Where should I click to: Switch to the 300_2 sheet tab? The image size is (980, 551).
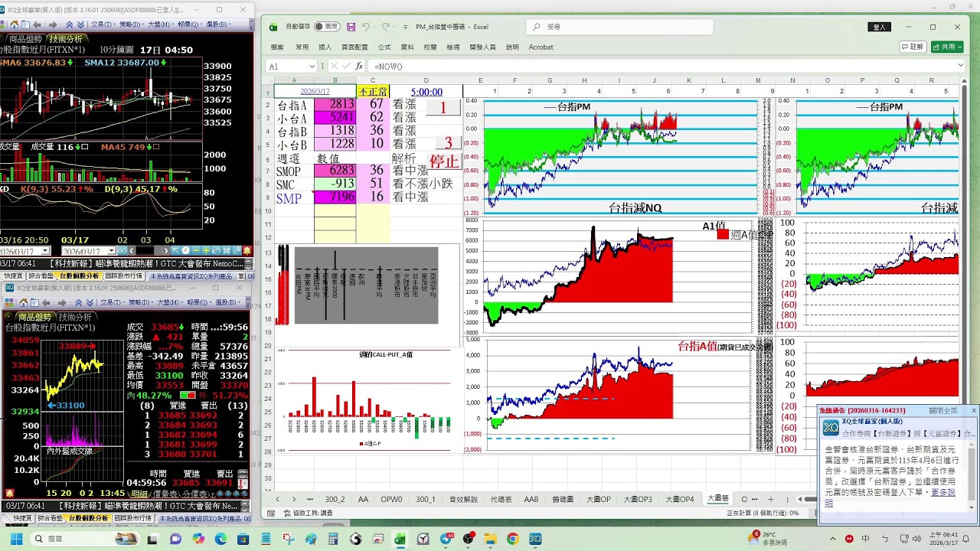(335, 499)
